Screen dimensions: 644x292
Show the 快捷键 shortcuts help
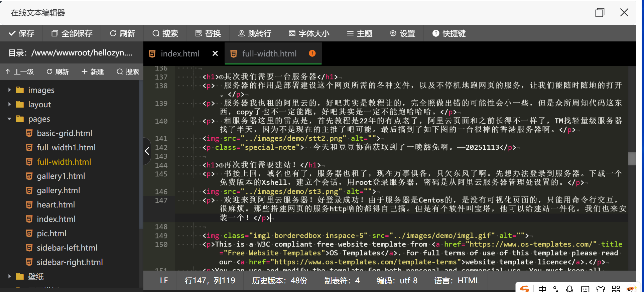(x=449, y=33)
